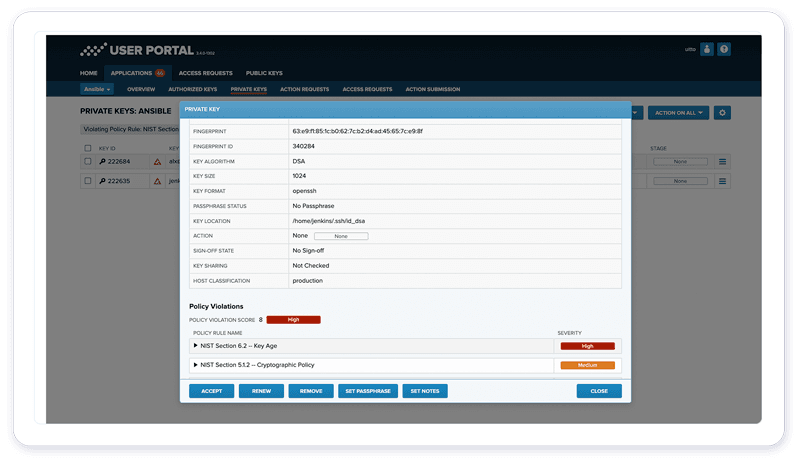Toggle the select-all keys checkbox
The image size is (800, 463).
pos(88,149)
